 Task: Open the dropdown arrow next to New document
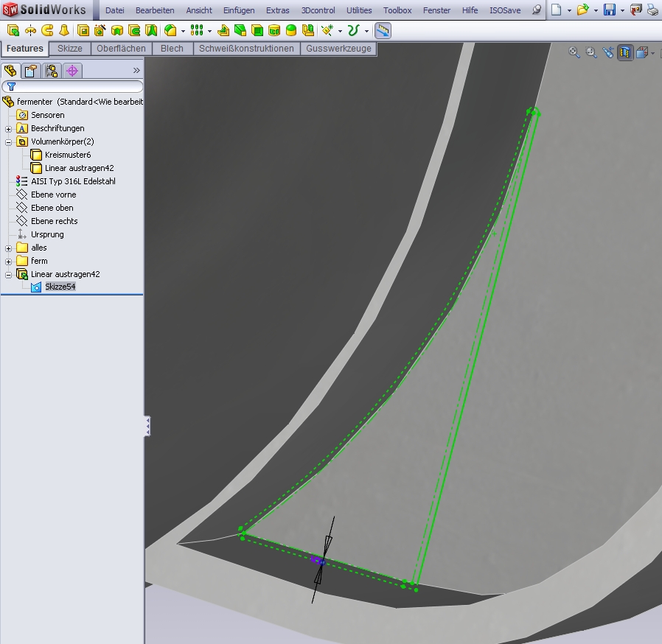point(569,10)
